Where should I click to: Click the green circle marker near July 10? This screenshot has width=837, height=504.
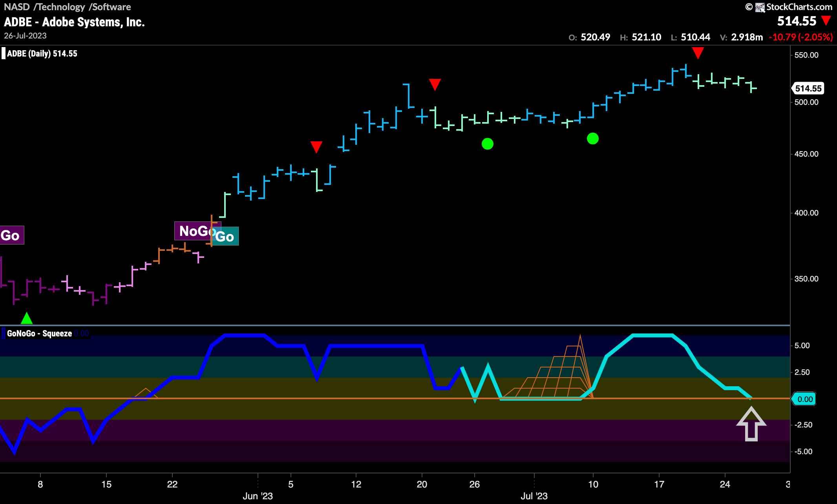pos(592,139)
